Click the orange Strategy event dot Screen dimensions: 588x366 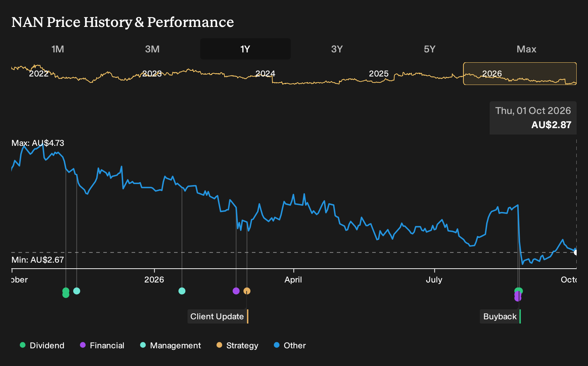point(247,291)
